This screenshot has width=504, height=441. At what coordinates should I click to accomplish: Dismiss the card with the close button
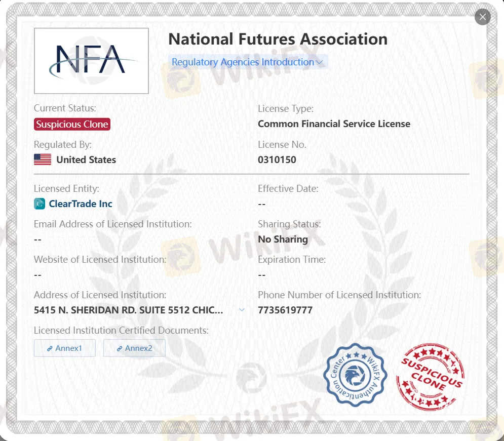point(482,17)
